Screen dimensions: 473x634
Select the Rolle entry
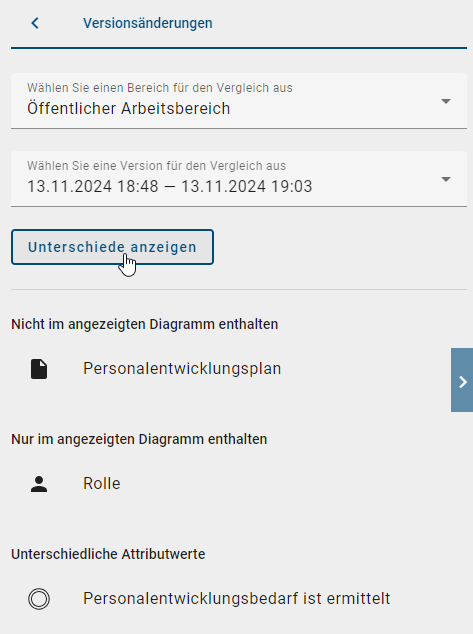pyautogui.click(x=102, y=484)
